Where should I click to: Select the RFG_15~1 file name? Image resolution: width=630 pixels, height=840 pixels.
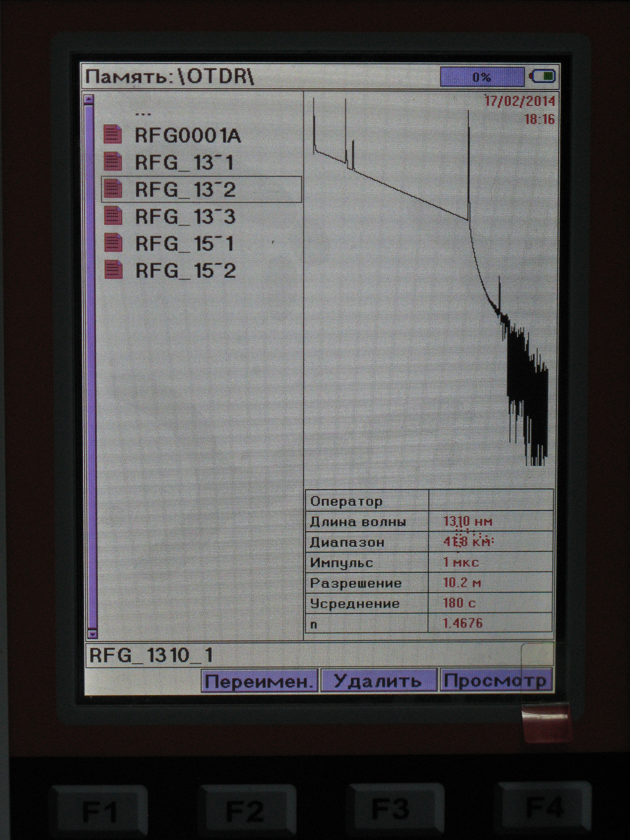tap(184, 244)
